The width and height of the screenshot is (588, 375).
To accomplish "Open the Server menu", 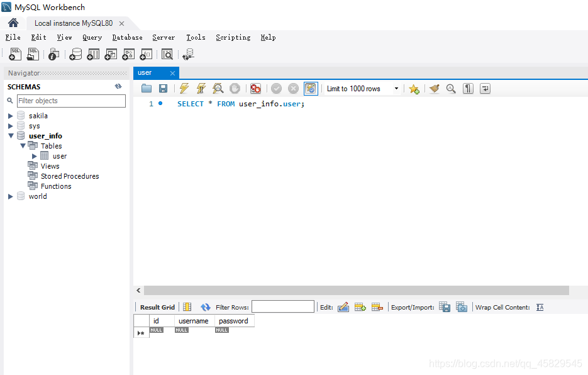I will point(164,37).
